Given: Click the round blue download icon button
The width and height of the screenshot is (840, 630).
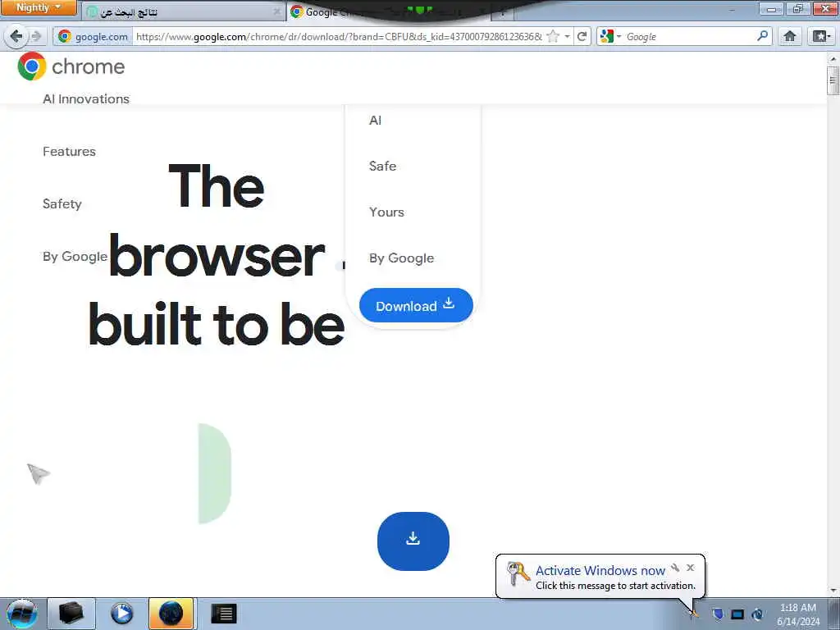Looking at the screenshot, I should 413,541.
